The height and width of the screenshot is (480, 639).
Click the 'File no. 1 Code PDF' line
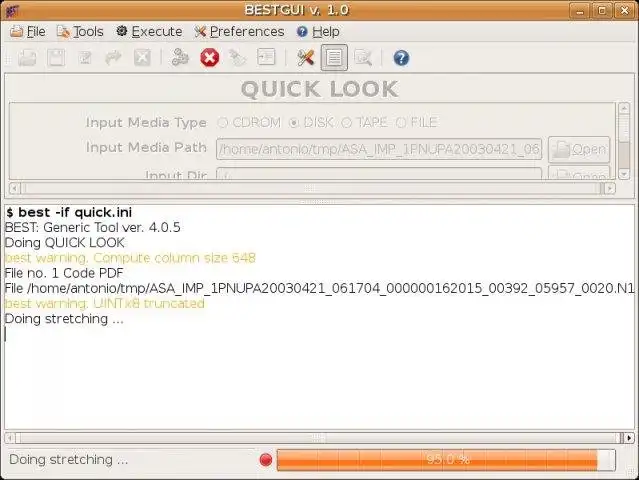point(64,273)
